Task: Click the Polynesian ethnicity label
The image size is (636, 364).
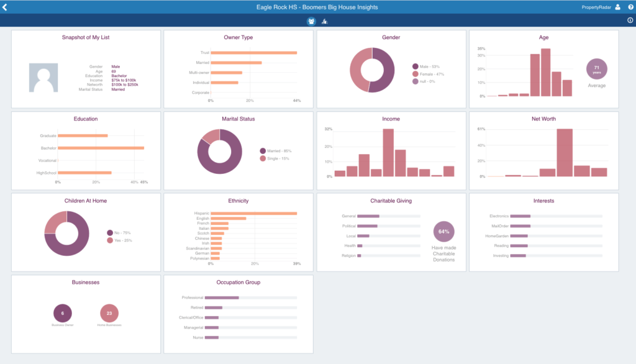Action: (x=199, y=258)
